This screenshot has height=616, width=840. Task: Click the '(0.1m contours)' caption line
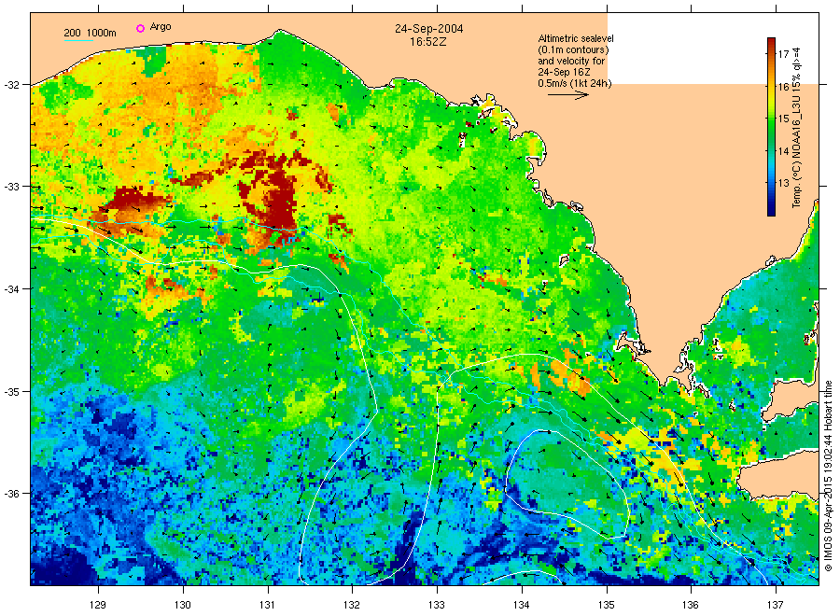pos(573,49)
